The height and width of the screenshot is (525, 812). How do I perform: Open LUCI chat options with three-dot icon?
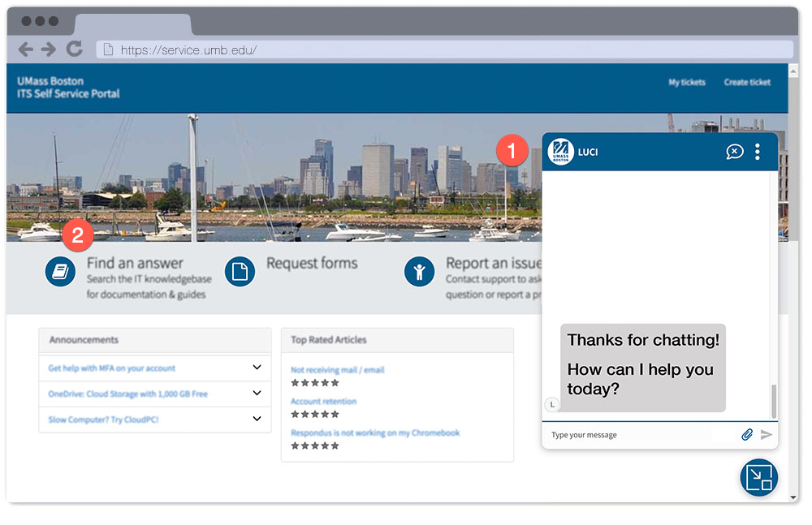757,152
